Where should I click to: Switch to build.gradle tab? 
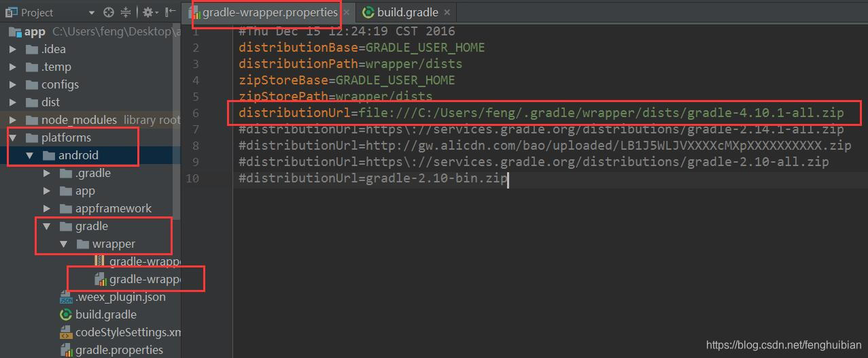[407, 12]
